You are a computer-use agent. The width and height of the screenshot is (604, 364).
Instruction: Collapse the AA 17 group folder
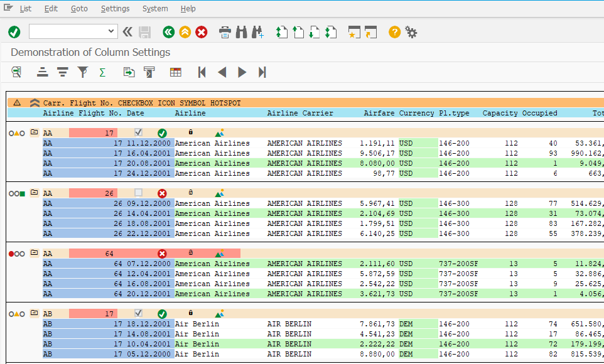[35, 132]
